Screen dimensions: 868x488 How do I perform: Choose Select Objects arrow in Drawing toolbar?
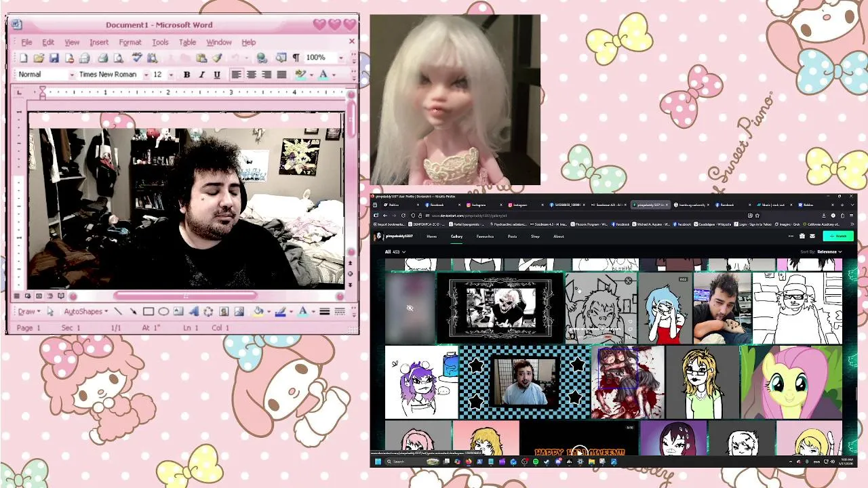50,312
